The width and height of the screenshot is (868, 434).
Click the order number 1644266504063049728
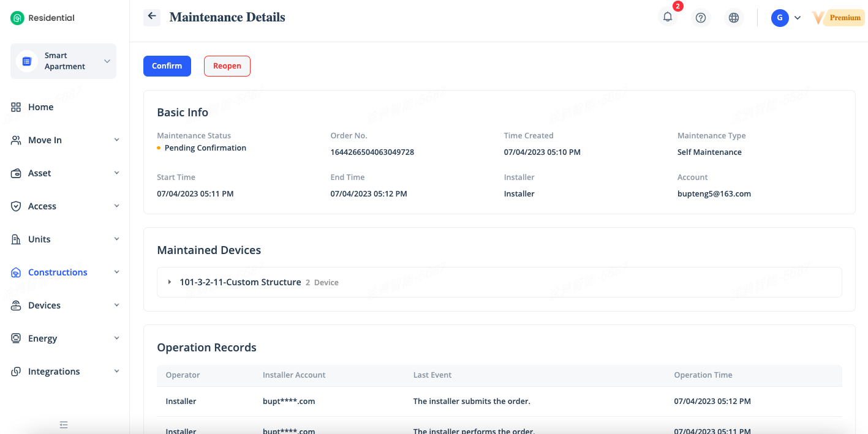click(x=372, y=152)
